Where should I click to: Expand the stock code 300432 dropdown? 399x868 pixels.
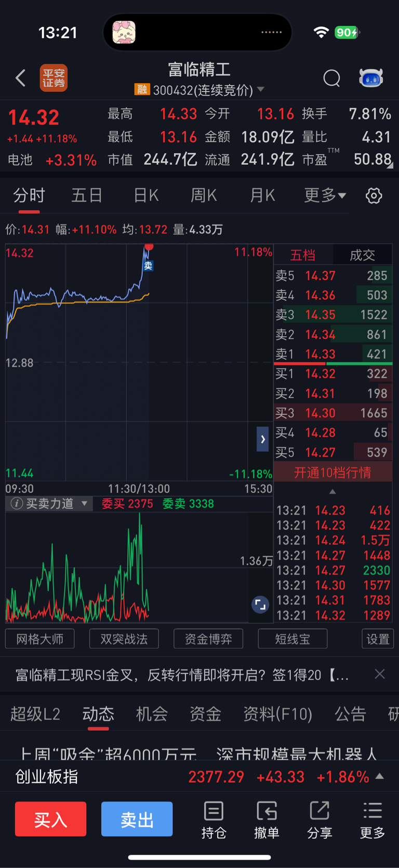coord(261,89)
